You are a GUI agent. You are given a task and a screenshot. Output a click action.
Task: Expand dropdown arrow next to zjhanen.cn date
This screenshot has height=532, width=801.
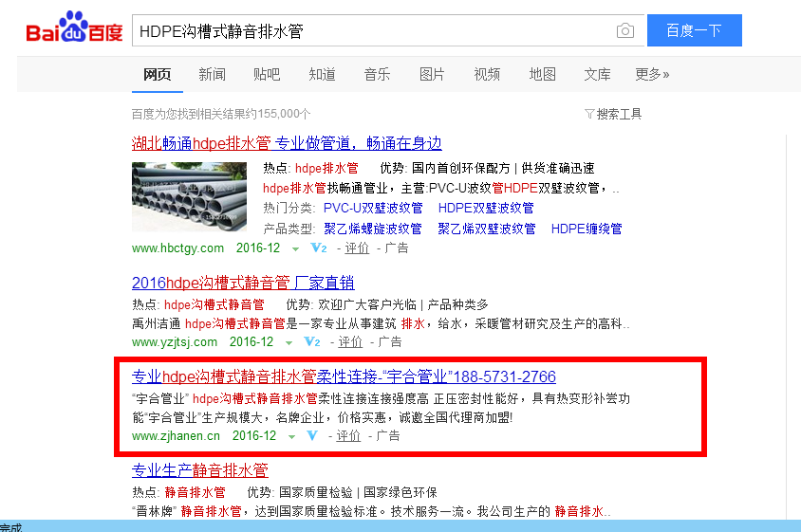pyautogui.click(x=291, y=437)
